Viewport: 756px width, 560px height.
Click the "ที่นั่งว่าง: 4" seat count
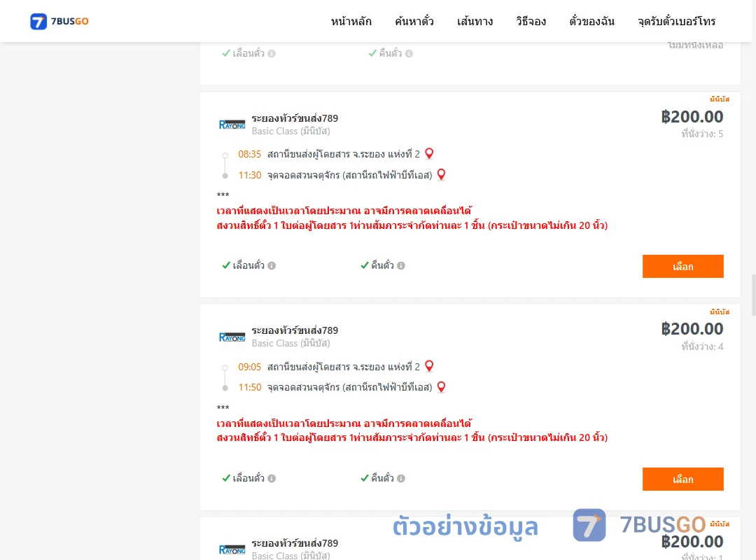point(702,346)
